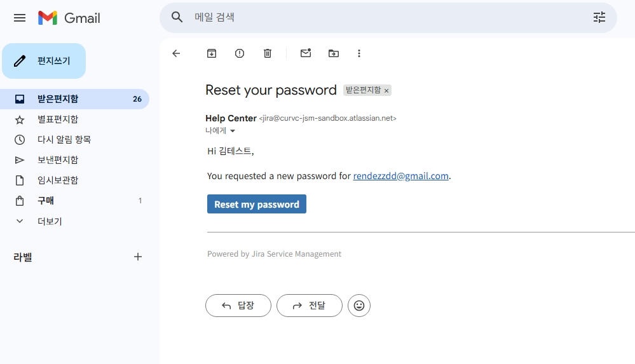Open the more actions three-dot menu
Screen dimensions: 635x364
tap(359, 54)
